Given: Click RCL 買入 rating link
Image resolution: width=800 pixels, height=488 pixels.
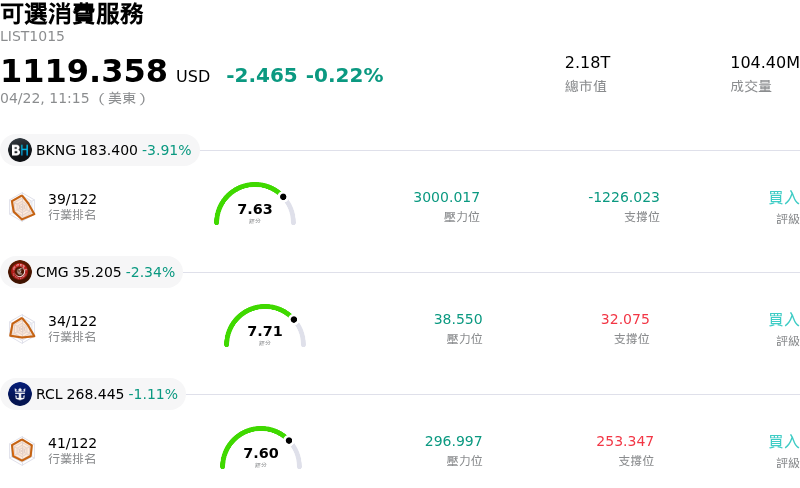Looking at the screenshot, I should [x=783, y=441].
